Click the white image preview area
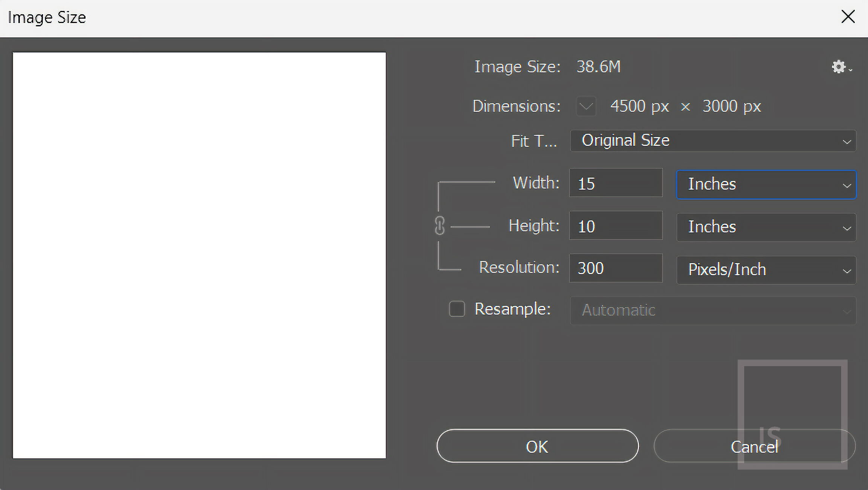868x490 pixels. (x=199, y=255)
